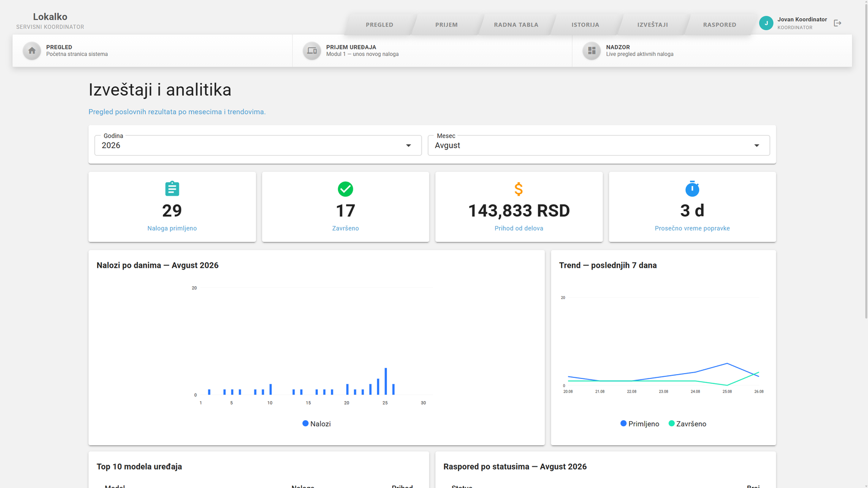Switch to the Radna tabla tab
The image size is (868, 488).
(x=516, y=24)
